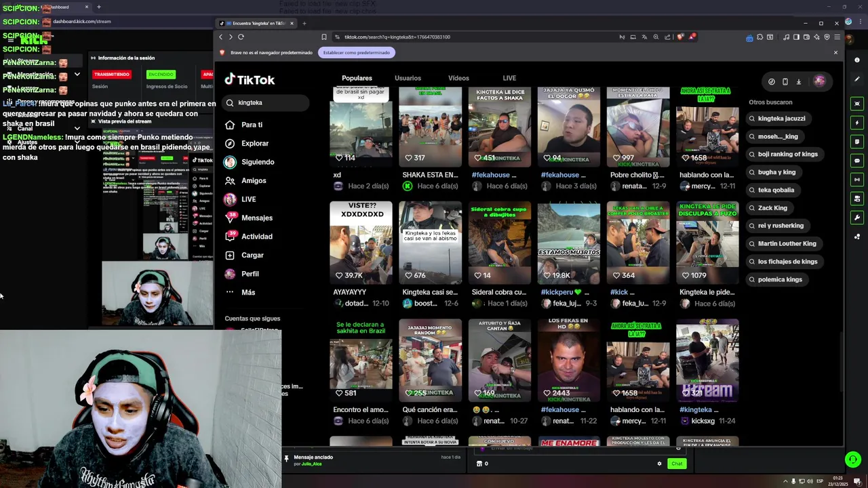Open 'Mensajes' in TikTok sidebar
This screenshot has height=488, width=868.
click(248, 218)
